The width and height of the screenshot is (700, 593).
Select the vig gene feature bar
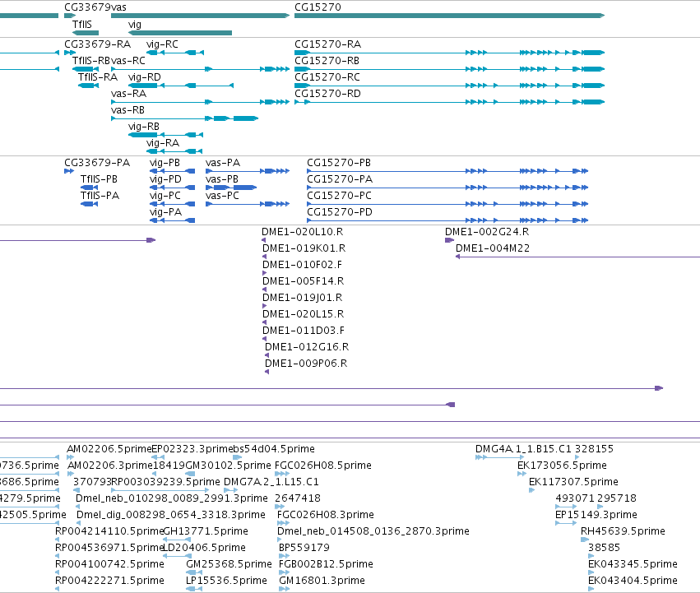coord(180,33)
